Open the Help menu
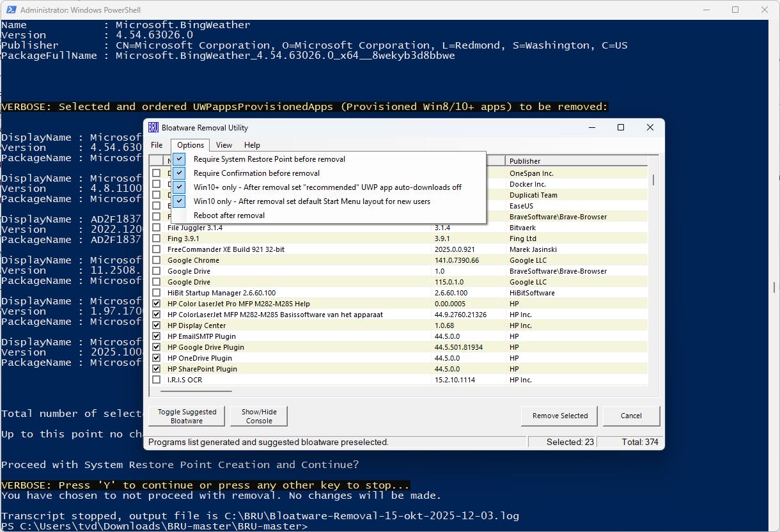 pyautogui.click(x=252, y=145)
